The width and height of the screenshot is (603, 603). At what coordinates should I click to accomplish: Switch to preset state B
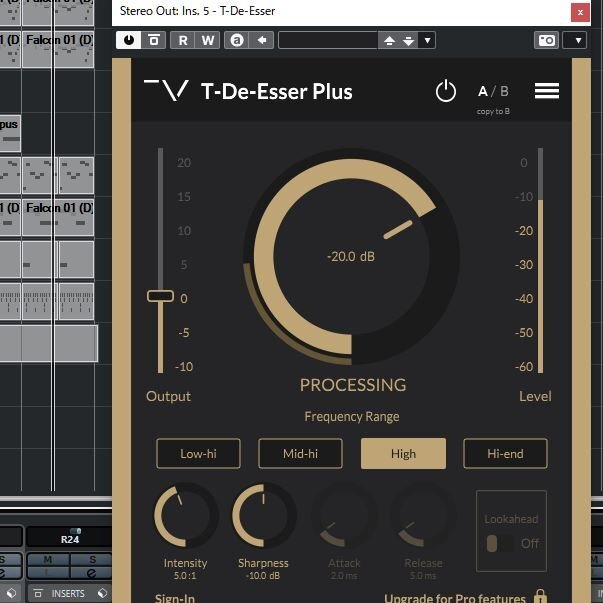pyautogui.click(x=504, y=92)
